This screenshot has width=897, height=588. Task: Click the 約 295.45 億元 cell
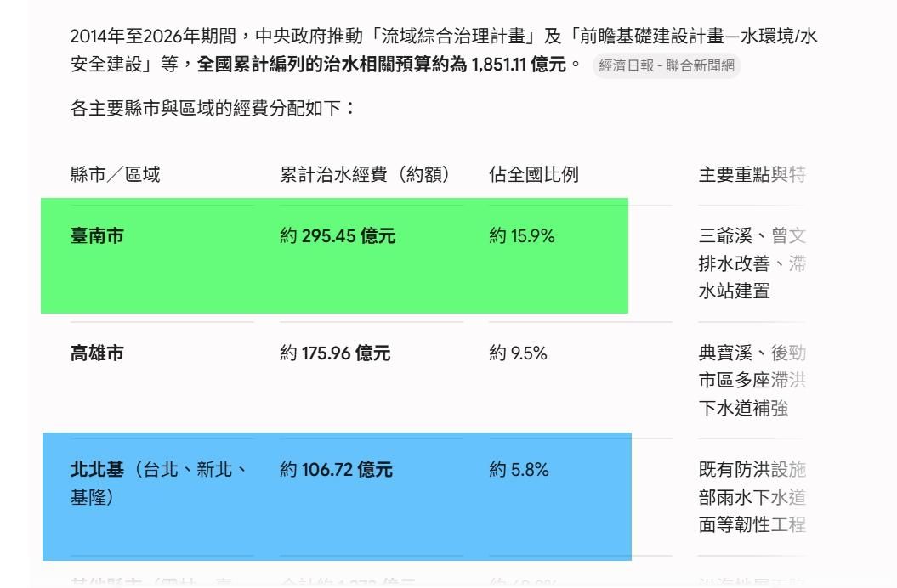click(338, 235)
